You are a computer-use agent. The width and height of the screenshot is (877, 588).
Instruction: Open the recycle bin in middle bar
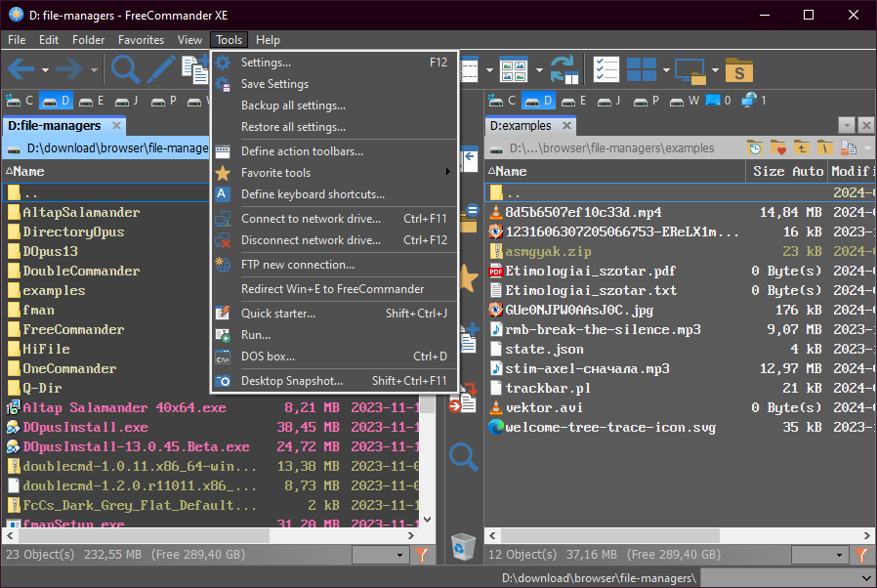(x=463, y=546)
